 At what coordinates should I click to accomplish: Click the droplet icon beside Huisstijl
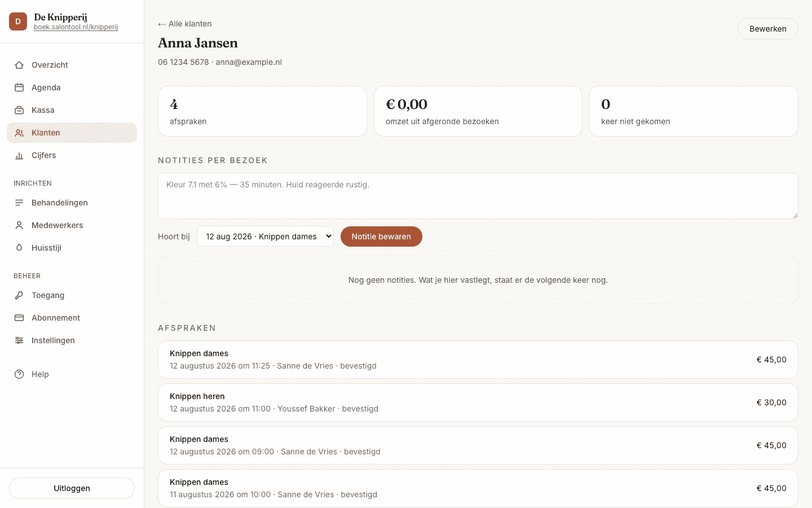[x=19, y=248]
